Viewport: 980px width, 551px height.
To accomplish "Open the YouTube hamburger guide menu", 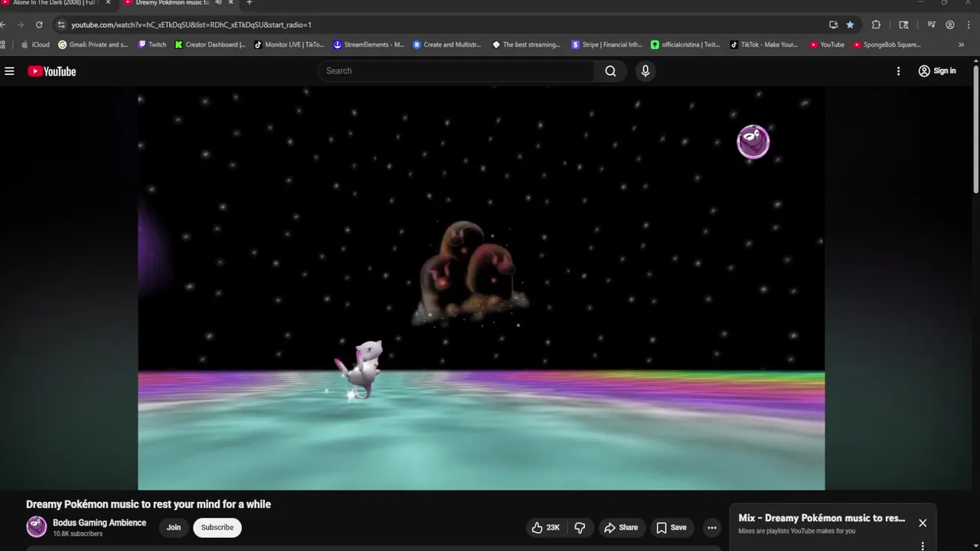I will [9, 71].
